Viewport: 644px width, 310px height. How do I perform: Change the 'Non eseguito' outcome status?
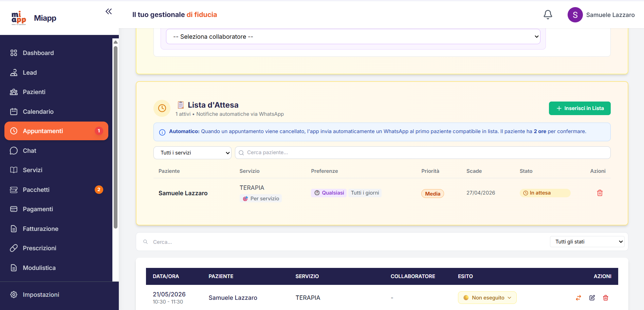point(487,297)
